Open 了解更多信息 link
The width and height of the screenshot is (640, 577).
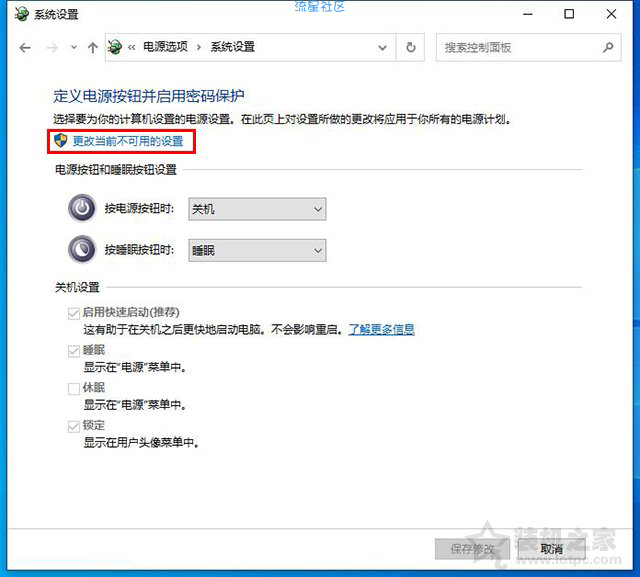382,329
